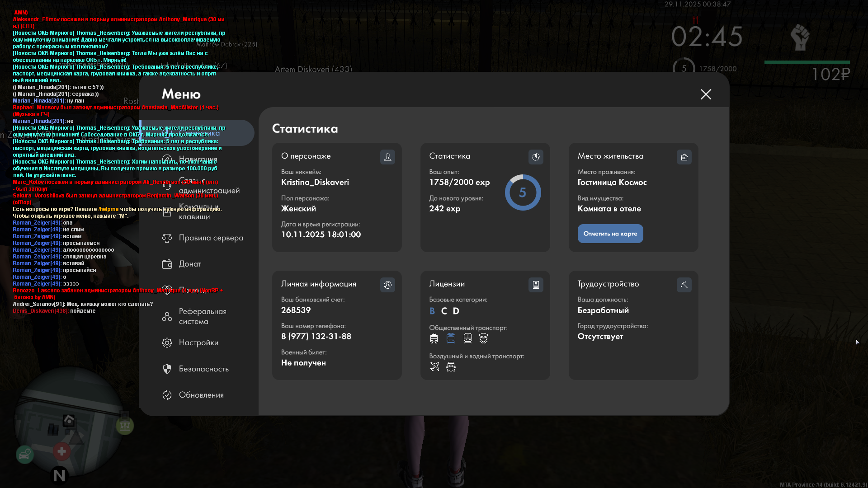Image resolution: width=868 pixels, height=488 pixels.
Task: Click the account icon in Личная информация card
Action: point(387,285)
